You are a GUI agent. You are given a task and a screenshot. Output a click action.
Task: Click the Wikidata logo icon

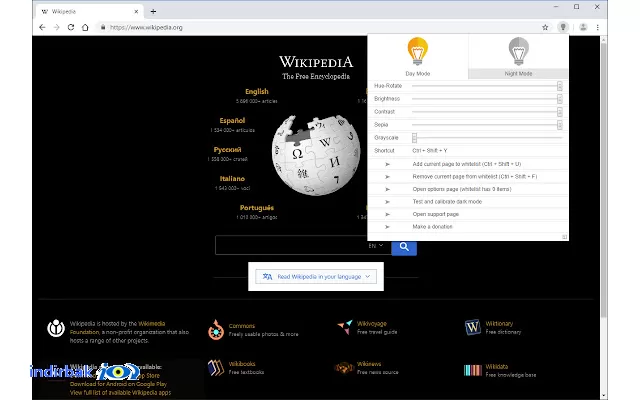click(x=473, y=370)
